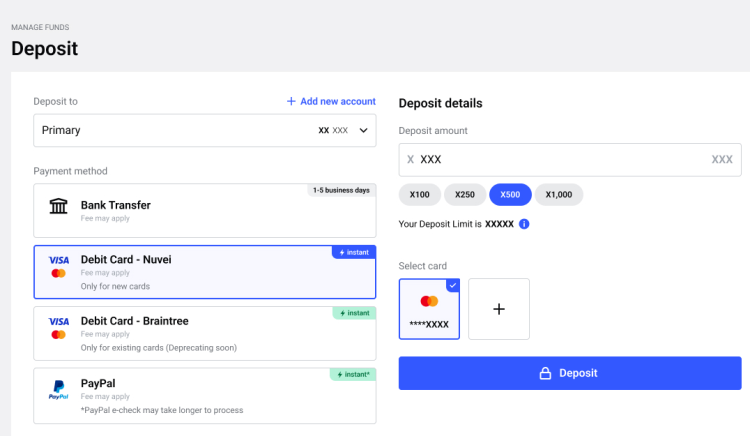Pick the X250 preset amount

tap(464, 194)
